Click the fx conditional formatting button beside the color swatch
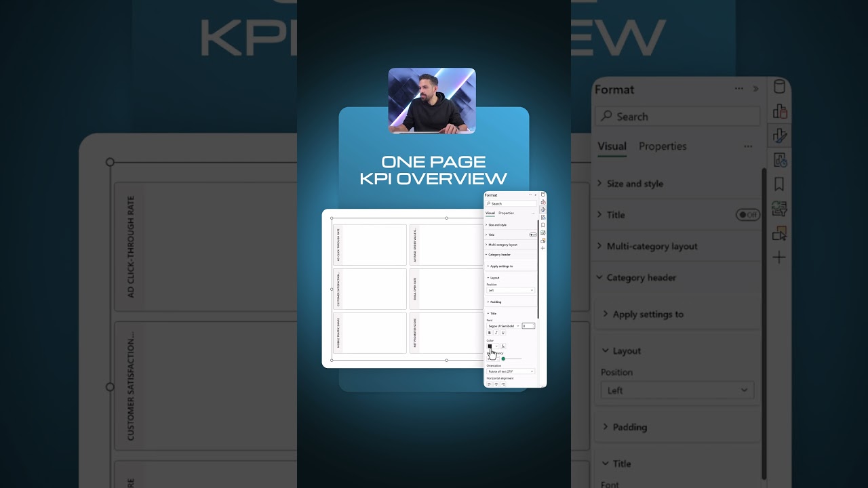This screenshot has height=488, width=868. pyautogui.click(x=503, y=346)
